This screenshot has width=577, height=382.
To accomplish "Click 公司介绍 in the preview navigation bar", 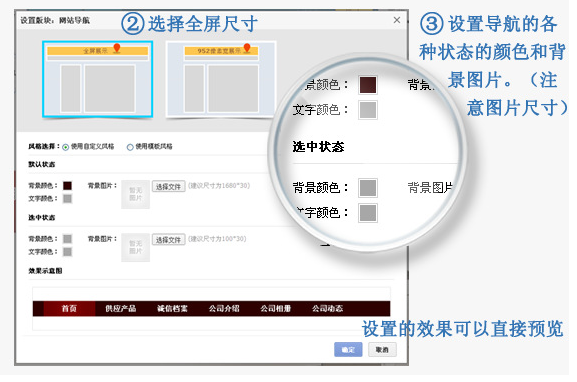I will [224, 308].
